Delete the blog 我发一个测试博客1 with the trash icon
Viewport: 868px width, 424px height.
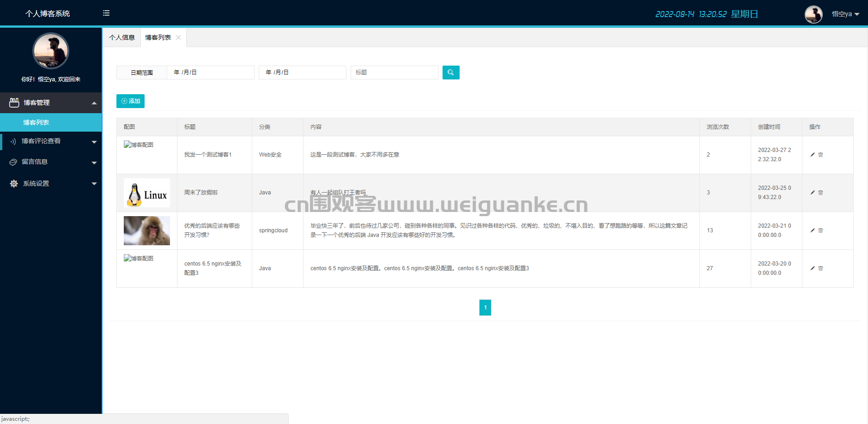(x=820, y=155)
